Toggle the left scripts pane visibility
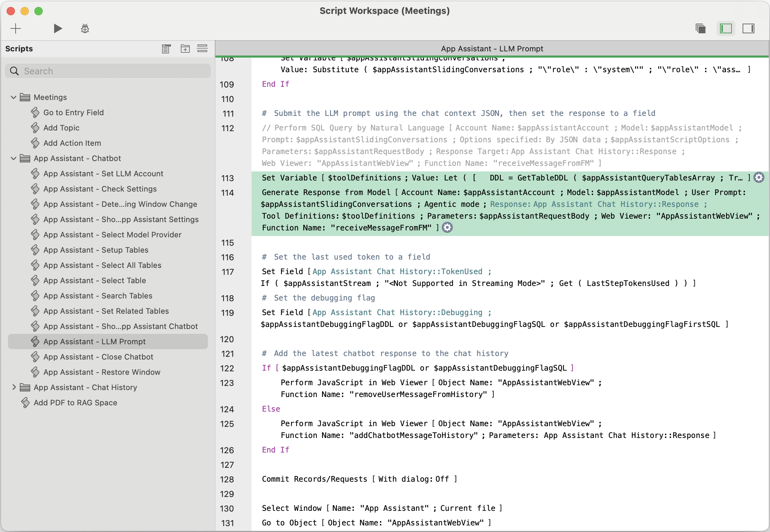770x532 pixels. (726, 28)
